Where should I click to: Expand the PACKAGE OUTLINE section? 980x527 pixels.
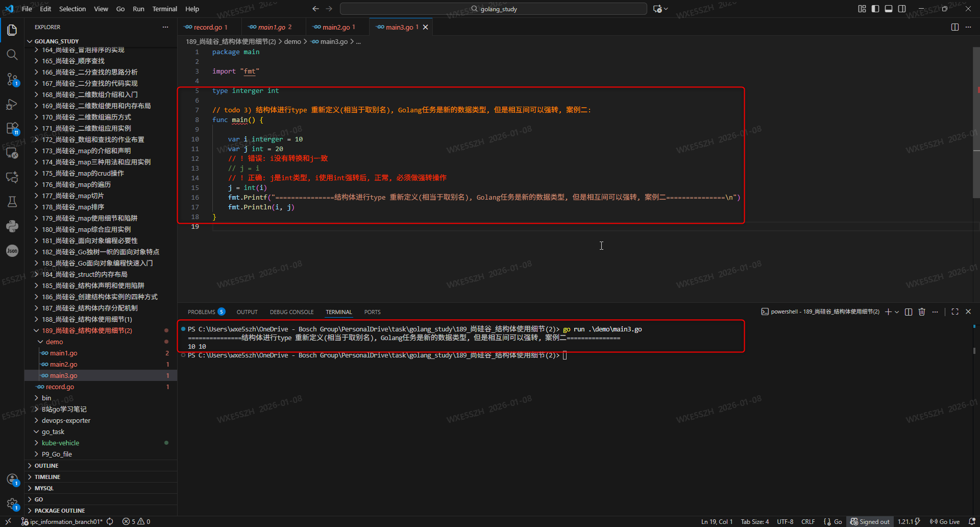point(101,511)
